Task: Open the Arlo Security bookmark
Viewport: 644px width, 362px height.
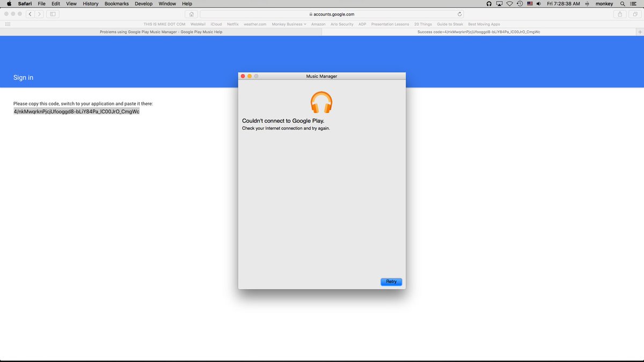Action: pos(342,24)
